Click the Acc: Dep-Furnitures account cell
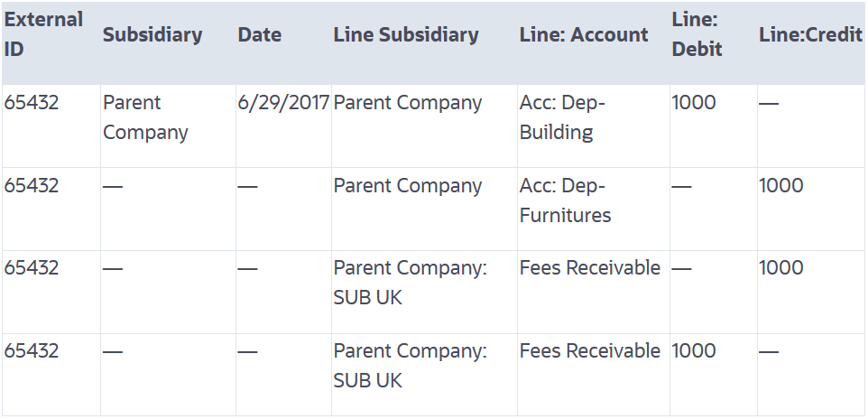 (566, 200)
